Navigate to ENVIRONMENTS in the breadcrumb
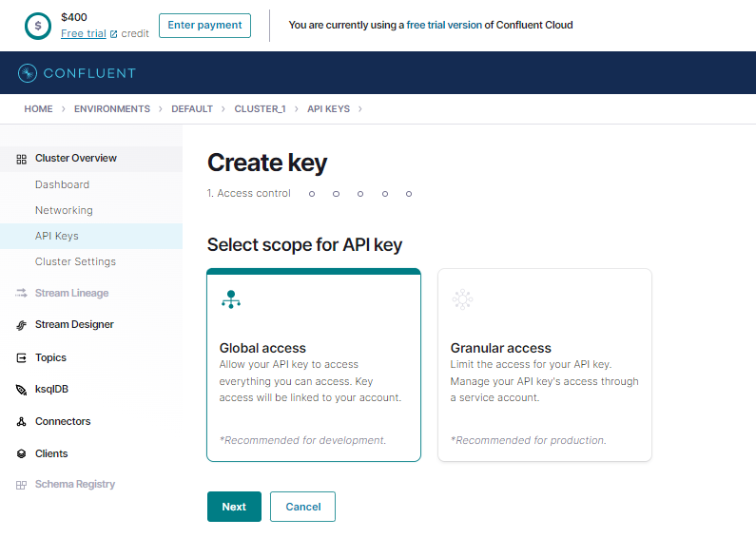Viewport: 756px width, 538px height. click(x=113, y=109)
